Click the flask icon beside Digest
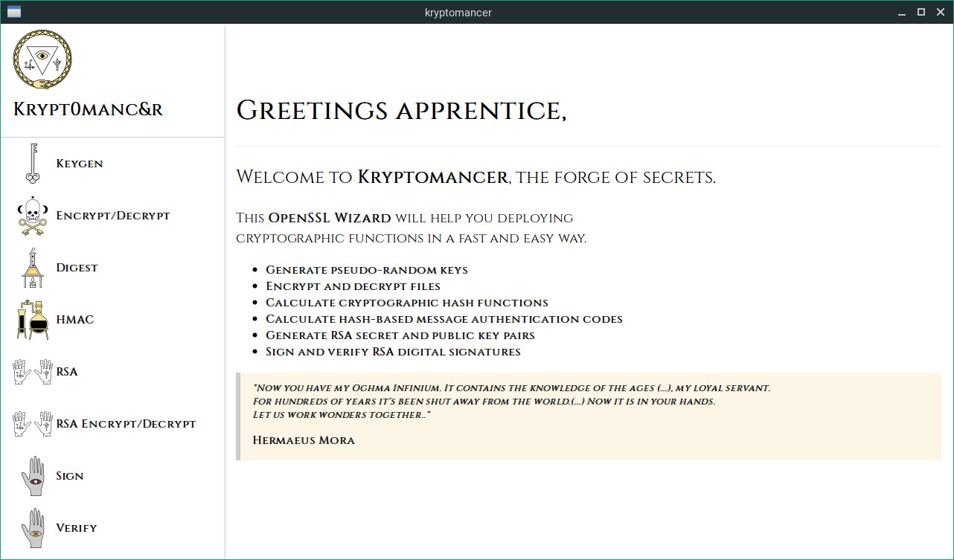 [32, 268]
